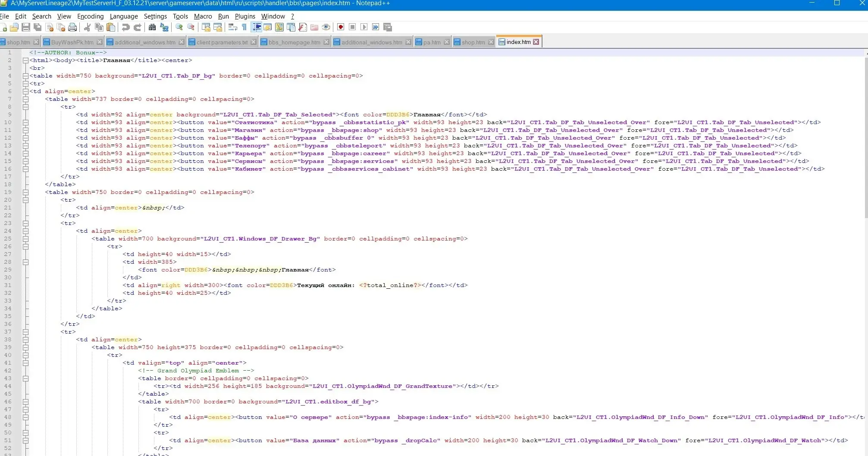Show the Document Map panel

279,27
